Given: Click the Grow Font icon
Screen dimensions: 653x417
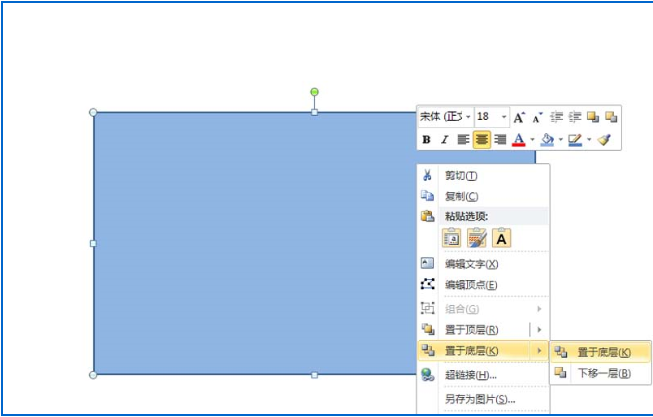Looking at the screenshot, I should coord(519,117).
